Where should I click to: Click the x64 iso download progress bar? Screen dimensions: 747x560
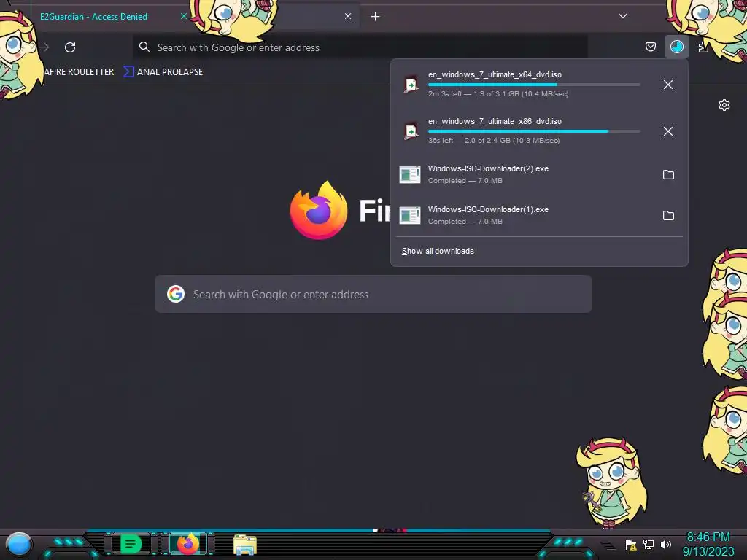tap(534, 85)
